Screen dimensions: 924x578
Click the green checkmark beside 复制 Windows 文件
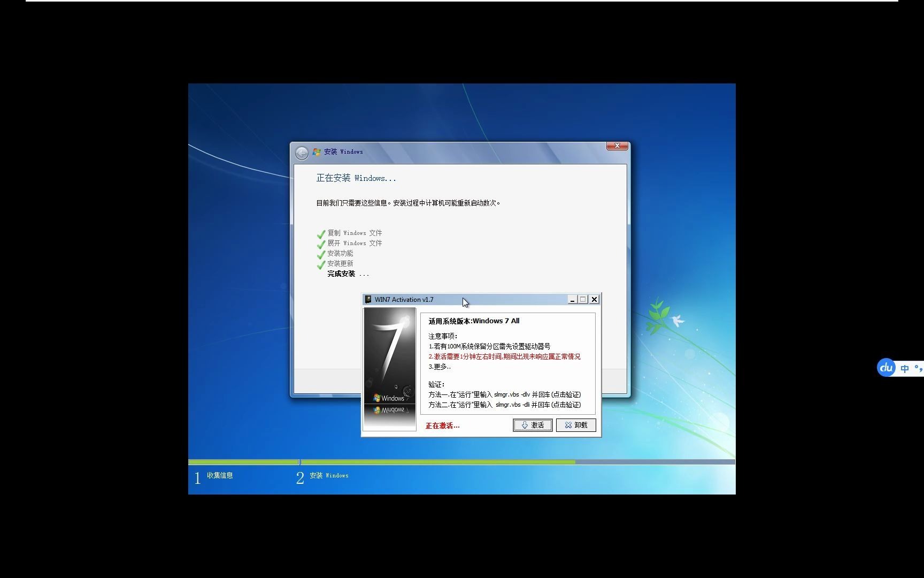coord(321,234)
